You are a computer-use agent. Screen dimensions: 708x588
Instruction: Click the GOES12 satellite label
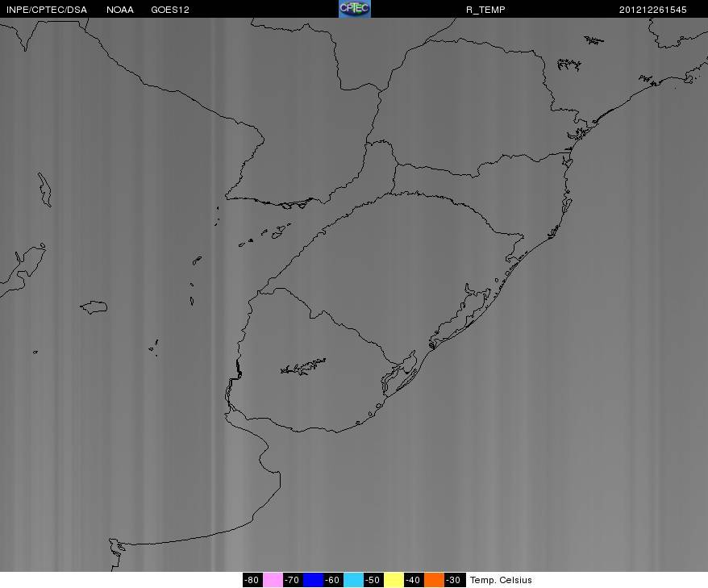[x=170, y=10]
